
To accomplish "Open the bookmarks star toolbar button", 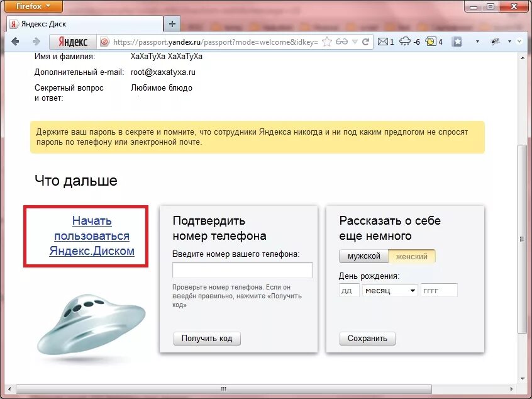I will tap(457, 42).
